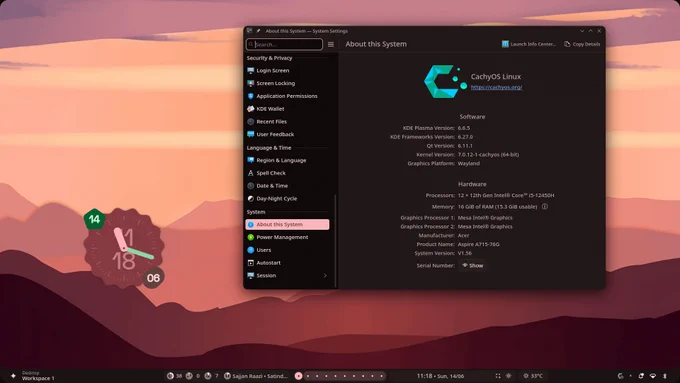This screenshot has width=680, height=383.
Task: Click the User Feedback icon
Action: point(251,134)
